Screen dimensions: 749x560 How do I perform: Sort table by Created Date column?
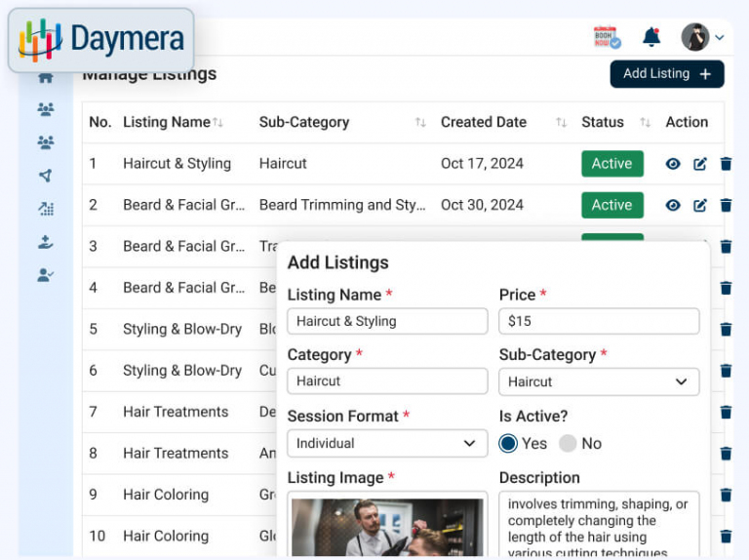(561, 123)
